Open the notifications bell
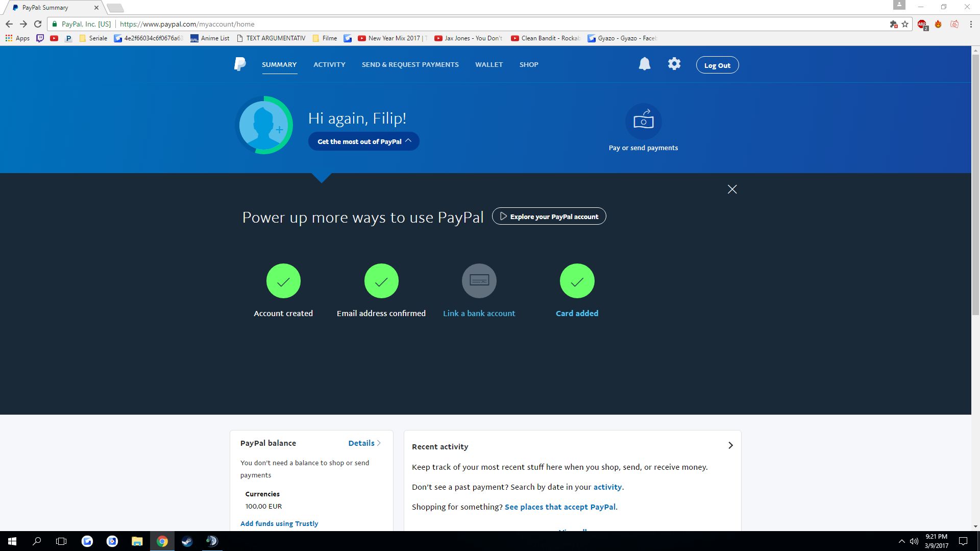980x551 pixels. pyautogui.click(x=645, y=64)
